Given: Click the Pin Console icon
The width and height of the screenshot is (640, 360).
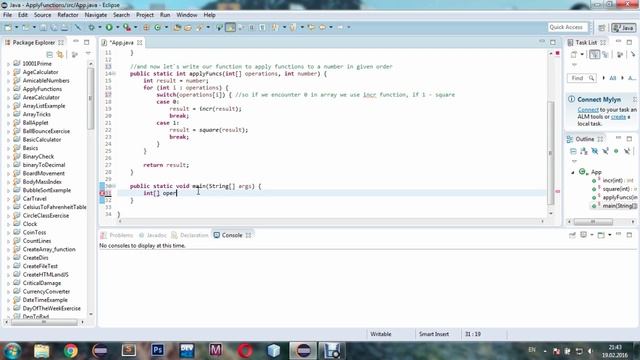Looking at the screenshot, I should point(572,235).
